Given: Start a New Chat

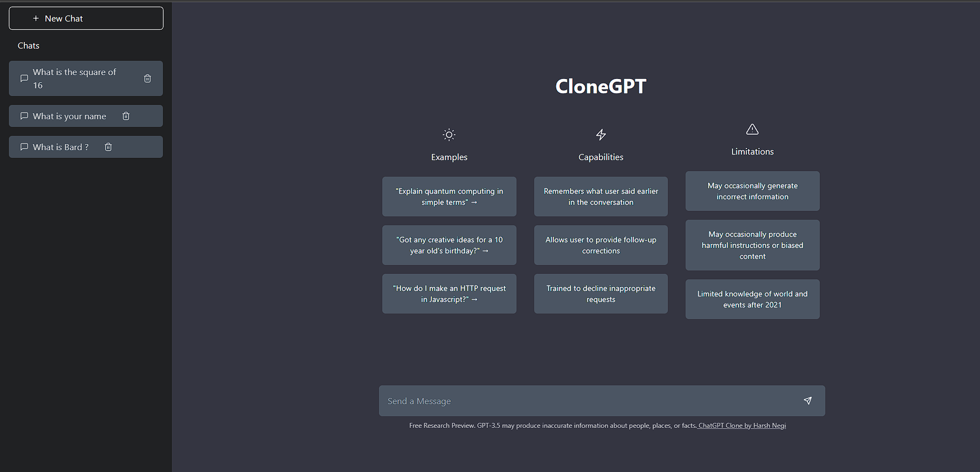Looking at the screenshot, I should pyautogui.click(x=86, y=18).
